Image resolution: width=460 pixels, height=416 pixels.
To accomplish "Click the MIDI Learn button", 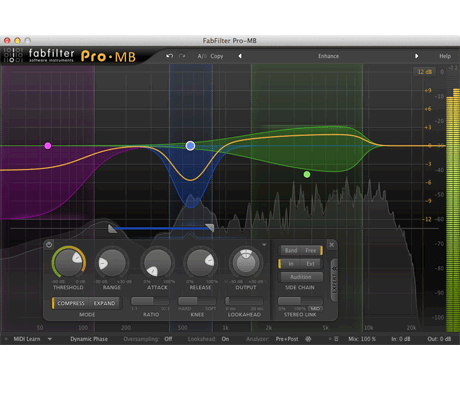I will click(27, 339).
